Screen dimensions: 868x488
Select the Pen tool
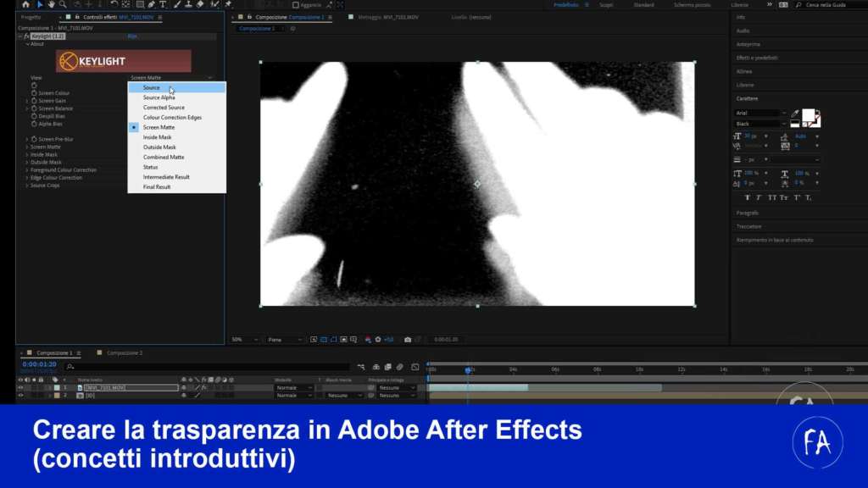151,4
